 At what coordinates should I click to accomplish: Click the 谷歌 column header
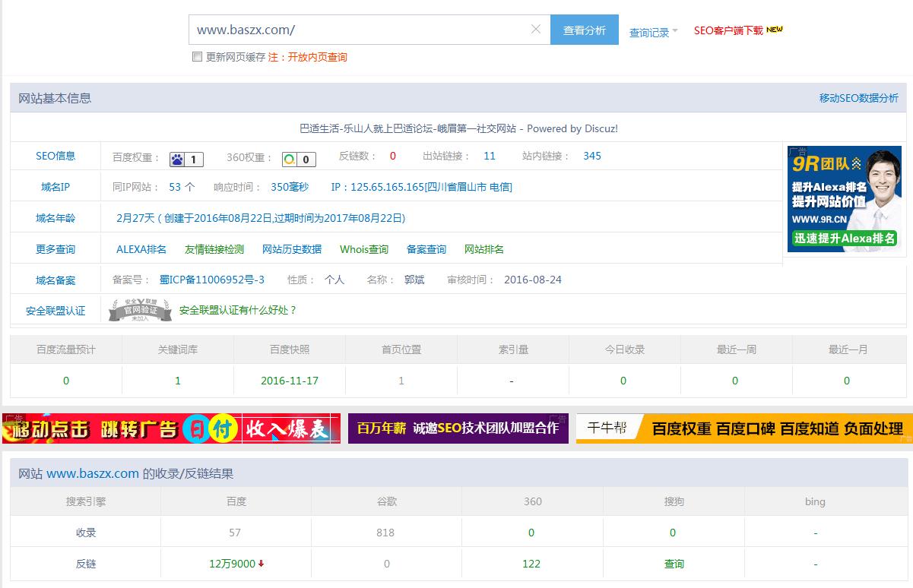387,501
